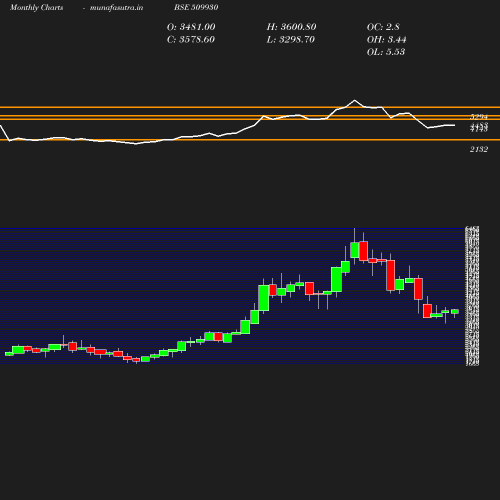The image size is (500, 500).
Task: Select the 'Monthly Charts' title text
Action: tap(36, 7)
